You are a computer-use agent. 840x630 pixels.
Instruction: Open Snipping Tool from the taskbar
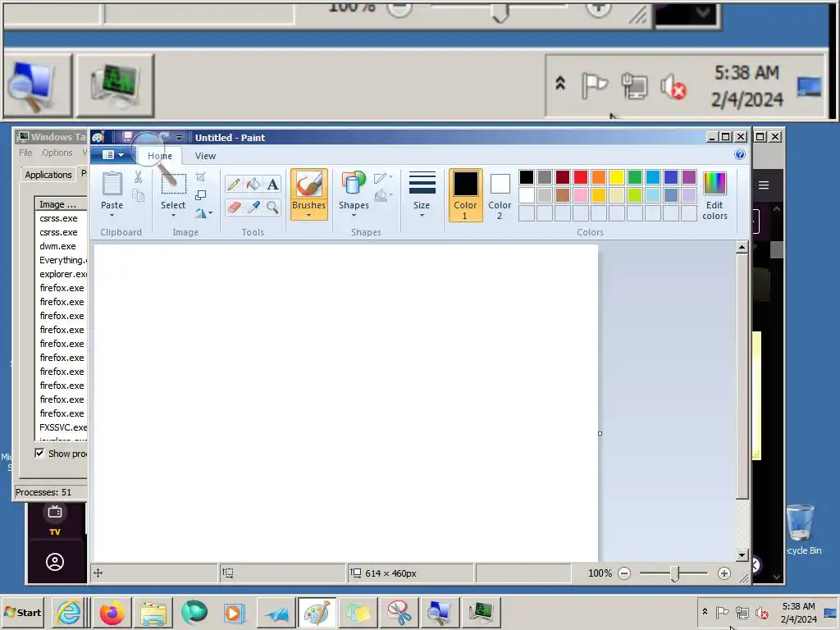click(x=399, y=612)
